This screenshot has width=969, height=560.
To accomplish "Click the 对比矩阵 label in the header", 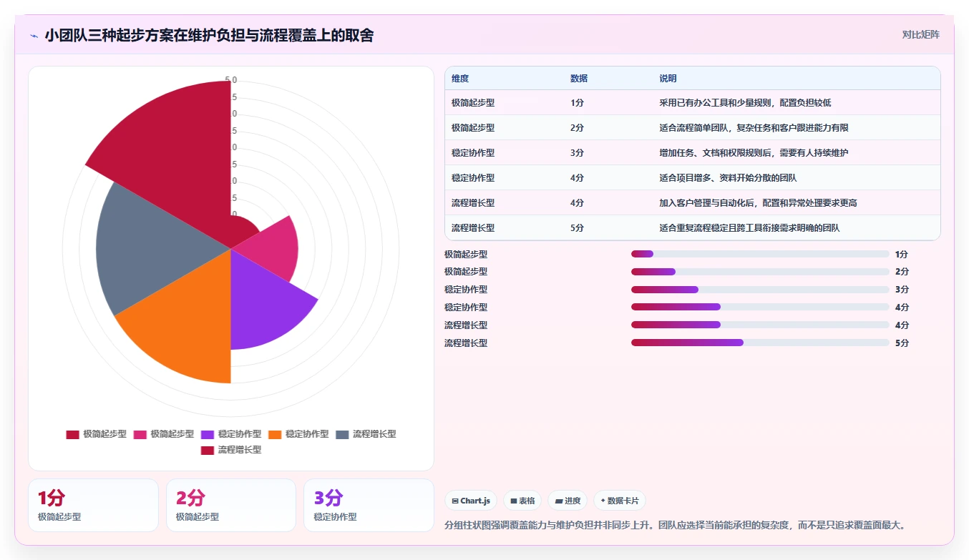I will click(x=920, y=34).
